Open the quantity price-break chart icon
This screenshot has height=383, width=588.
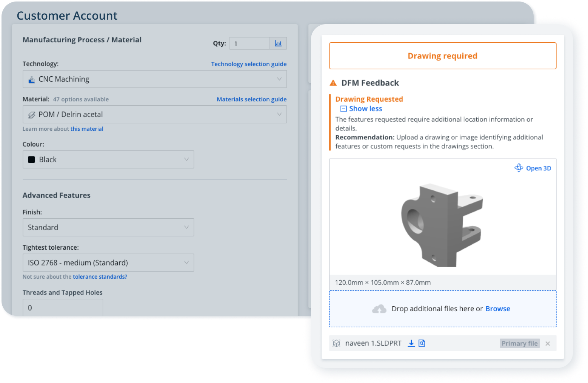[278, 43]
